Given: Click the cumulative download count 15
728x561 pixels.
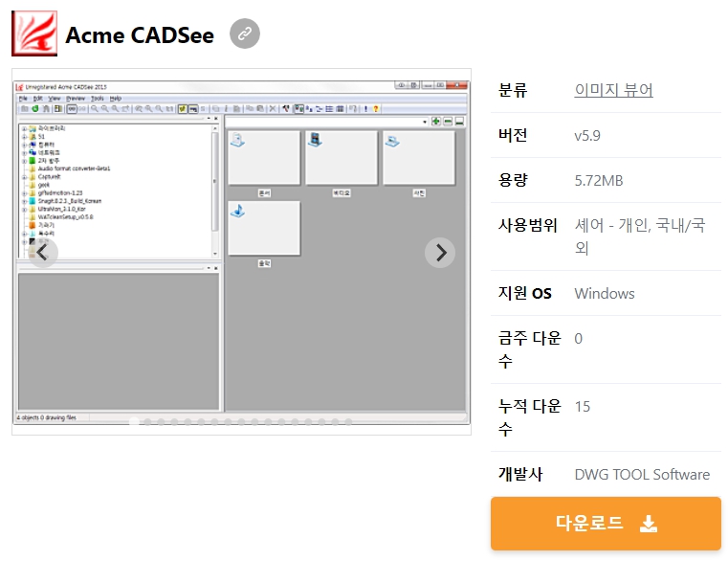Looking at the screenshot, I should tap(583, 407).
